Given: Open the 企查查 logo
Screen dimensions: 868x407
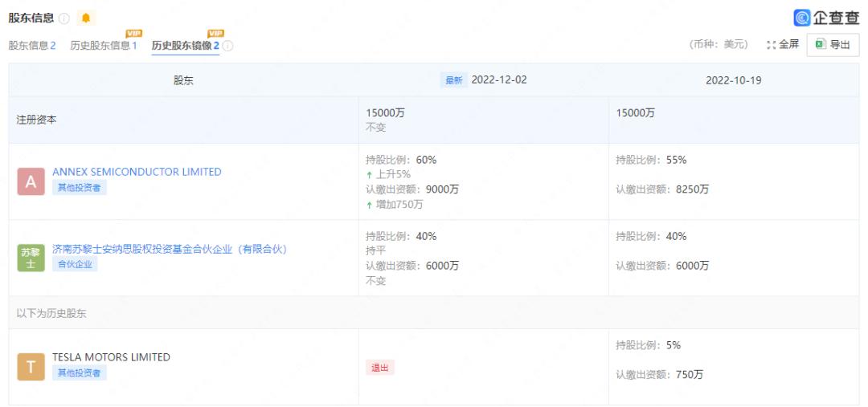Looking at the screenshot, I should (x=826, y=18).
